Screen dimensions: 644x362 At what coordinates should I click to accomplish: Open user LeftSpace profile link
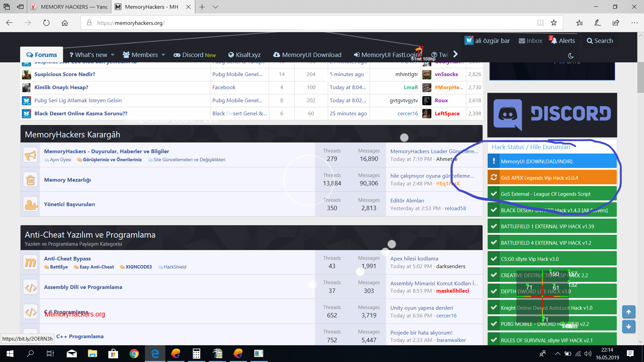click(x=447, y=114)
